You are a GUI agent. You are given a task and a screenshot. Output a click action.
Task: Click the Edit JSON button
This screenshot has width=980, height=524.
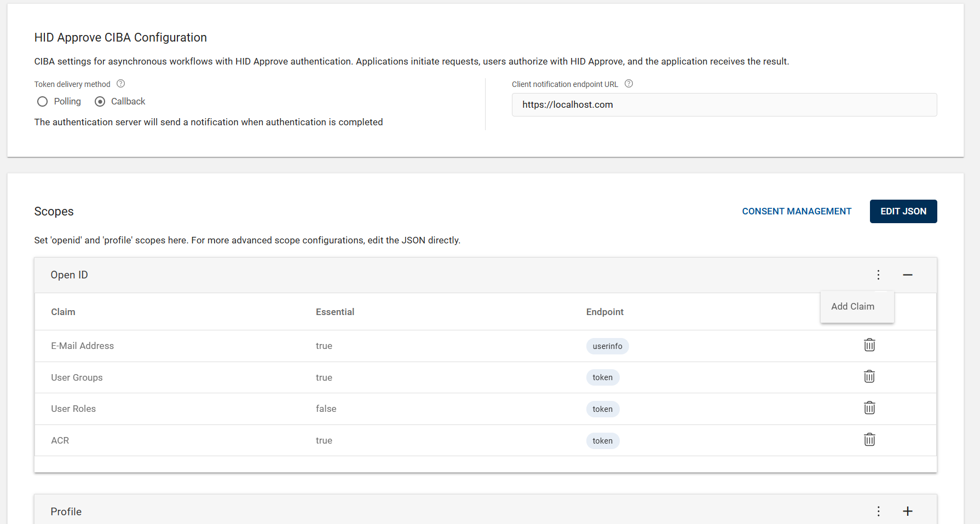(903, 211)
